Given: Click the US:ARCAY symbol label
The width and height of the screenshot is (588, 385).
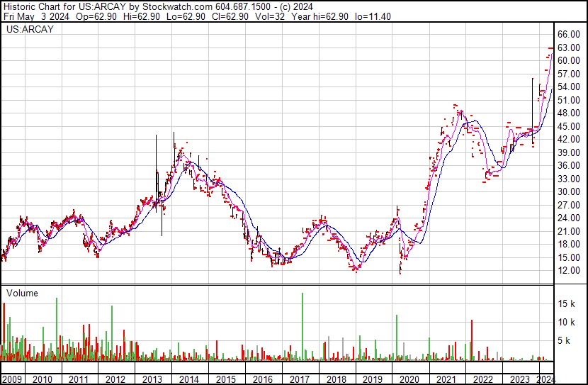Looking at the screenshot, I should click(x=30, y=29).
